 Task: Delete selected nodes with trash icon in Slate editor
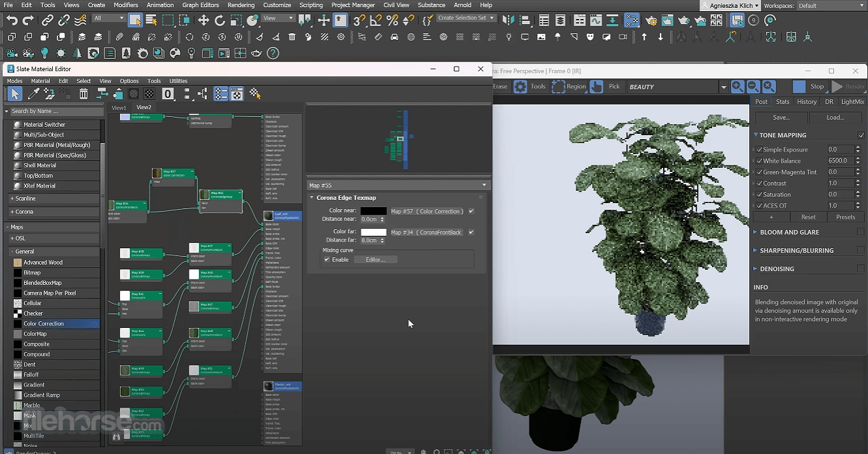coord(84,94)
